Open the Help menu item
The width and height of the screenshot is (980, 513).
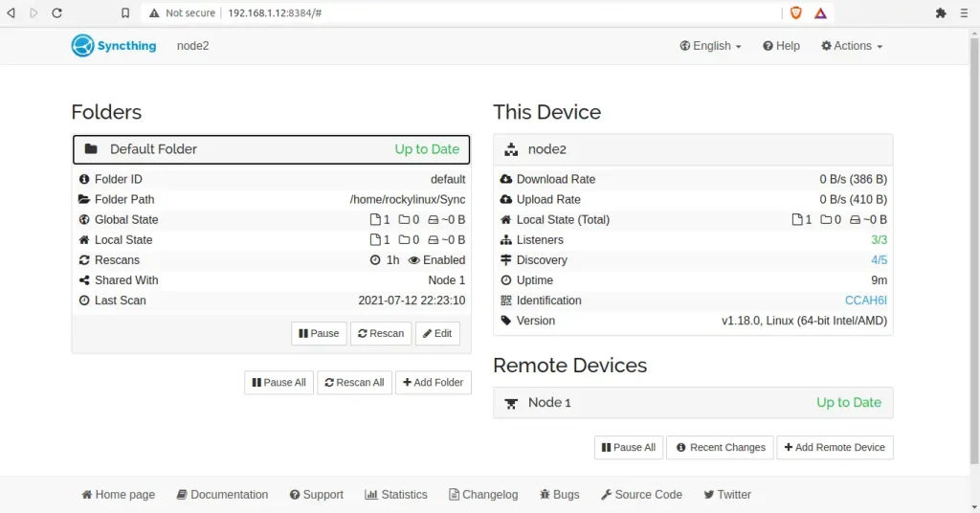point(781,46)
